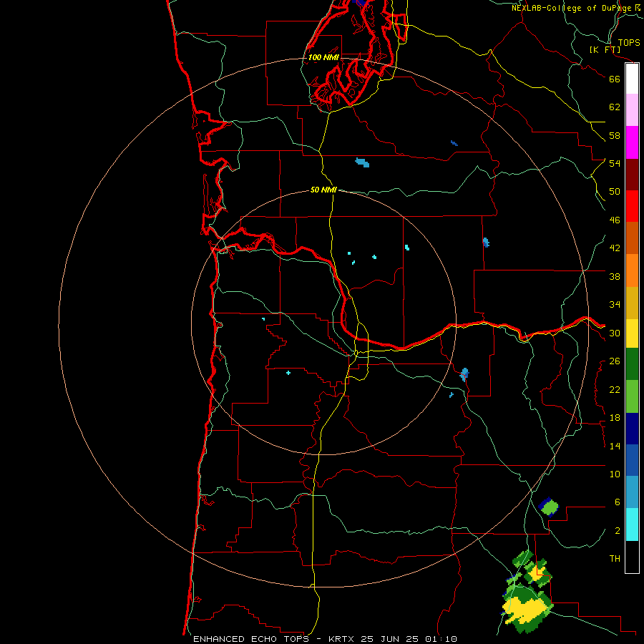644x644 pixels.
Task: Click the legend value "10"
Action: click(x=615, y=474)
